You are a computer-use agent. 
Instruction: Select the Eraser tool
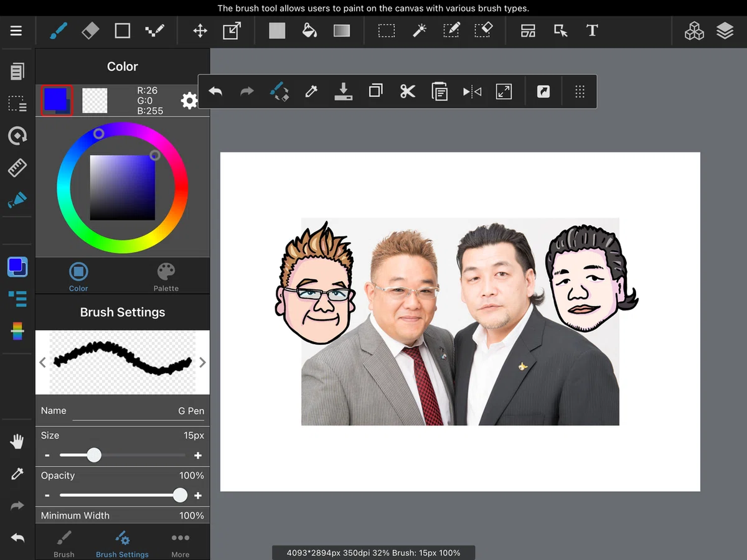click(91, 30)
